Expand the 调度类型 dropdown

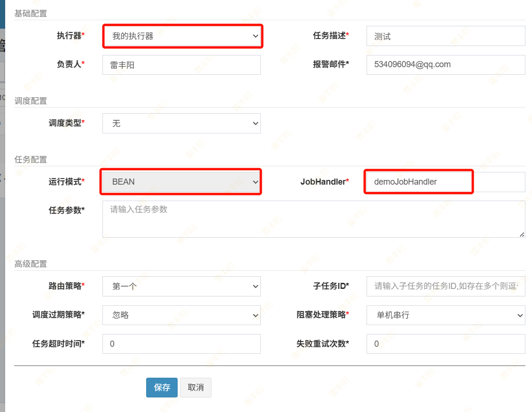click(x=181, y=124)
